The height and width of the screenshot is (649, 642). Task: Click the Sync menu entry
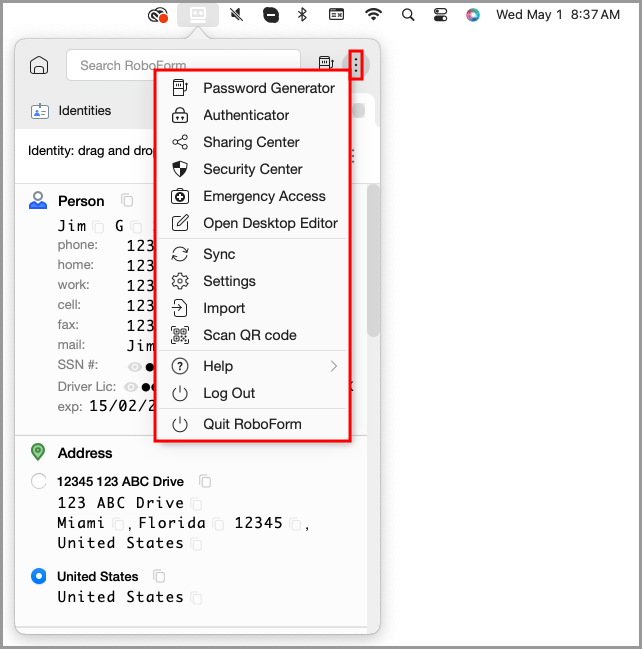[252, 254]
